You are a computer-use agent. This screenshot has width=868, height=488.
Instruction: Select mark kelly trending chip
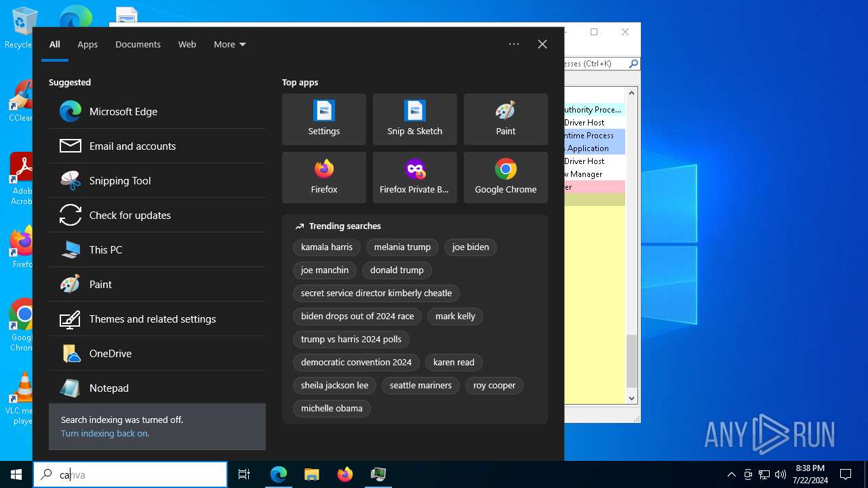(455, 317)
